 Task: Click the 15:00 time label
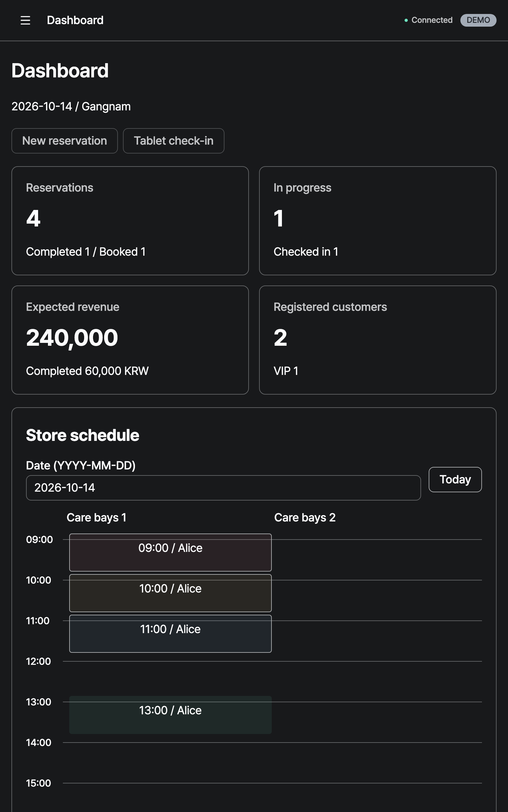tap(38, 783)
